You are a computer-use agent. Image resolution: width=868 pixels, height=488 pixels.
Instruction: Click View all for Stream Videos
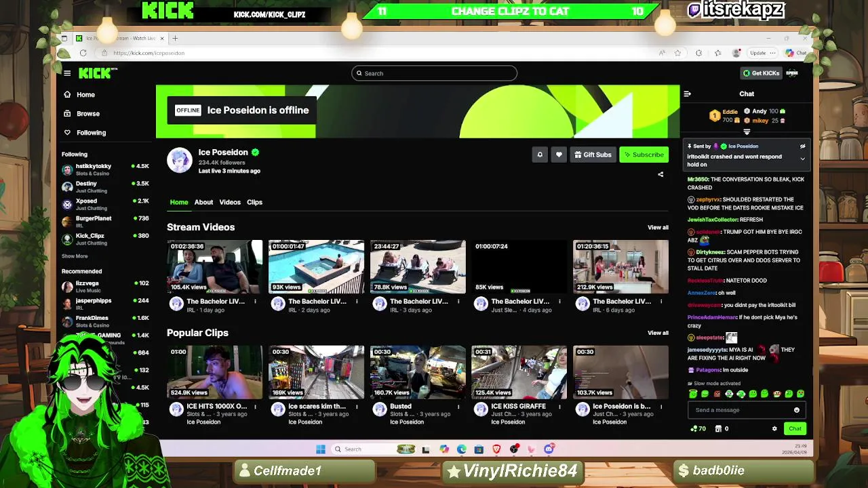658,228
